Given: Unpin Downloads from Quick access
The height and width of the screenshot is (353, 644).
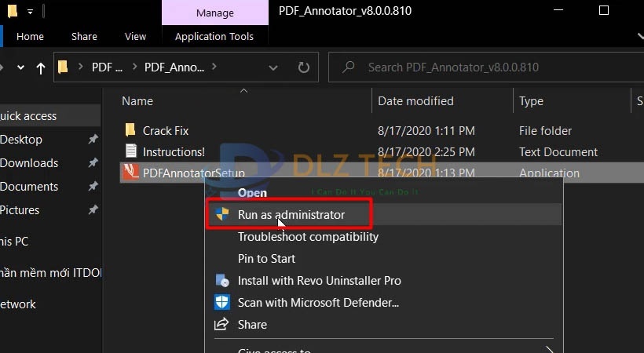Looking at the screenshot, I should tap(93, 162).
